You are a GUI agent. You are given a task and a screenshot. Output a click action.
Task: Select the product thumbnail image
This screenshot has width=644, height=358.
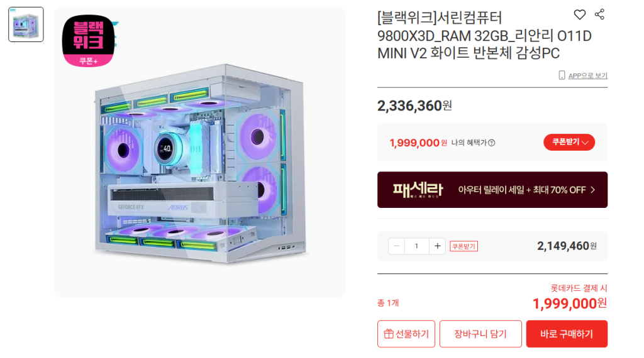click(x=26, y=24)
